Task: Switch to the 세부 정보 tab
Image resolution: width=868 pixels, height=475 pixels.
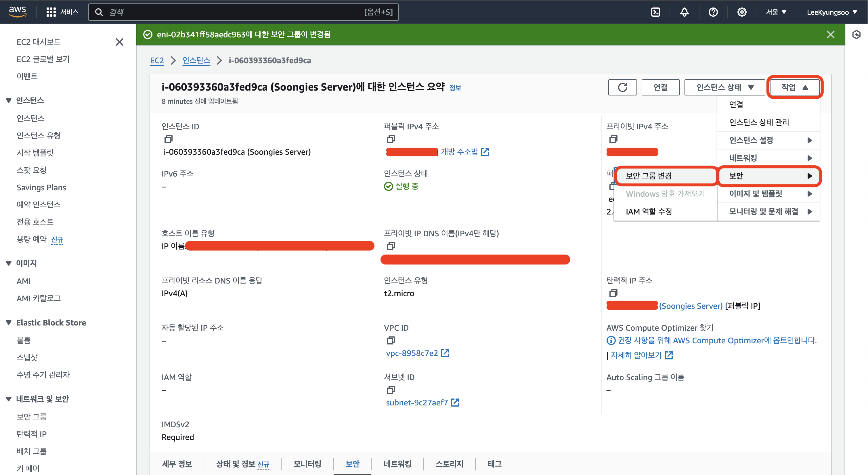Action: (x=177, y=464)
